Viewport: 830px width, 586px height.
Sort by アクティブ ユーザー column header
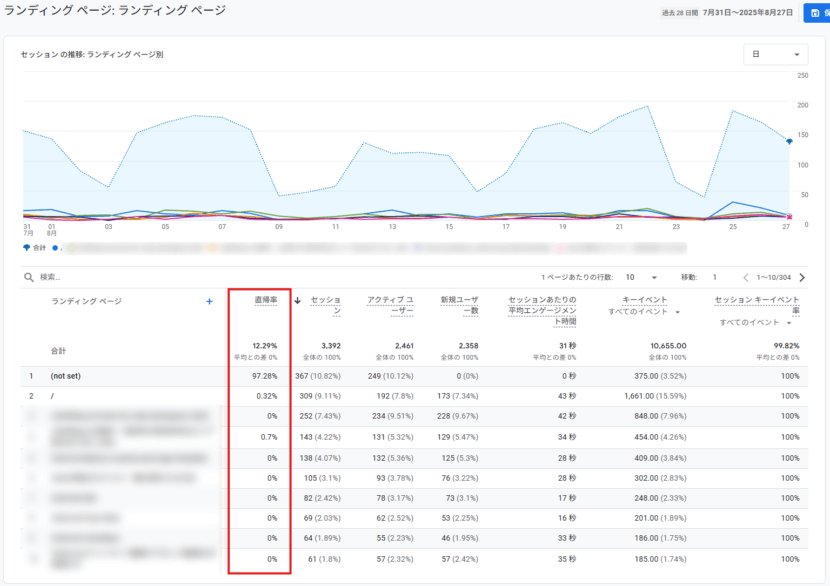click(390, 305)
